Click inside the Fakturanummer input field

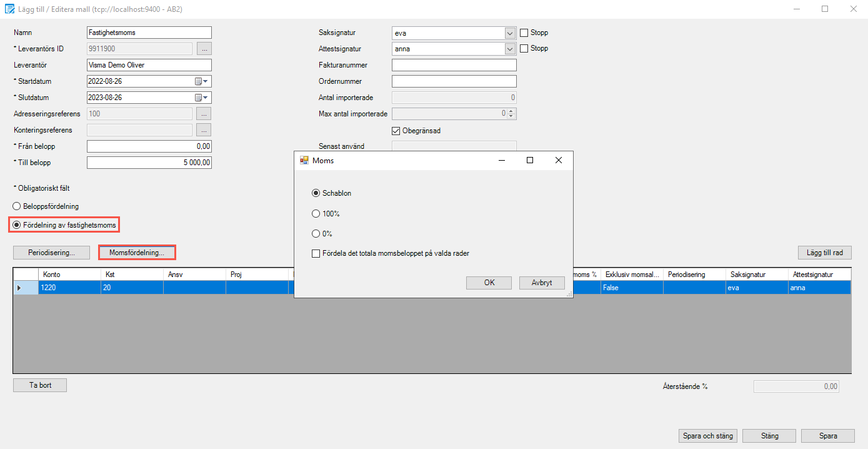tap(454, 64)
